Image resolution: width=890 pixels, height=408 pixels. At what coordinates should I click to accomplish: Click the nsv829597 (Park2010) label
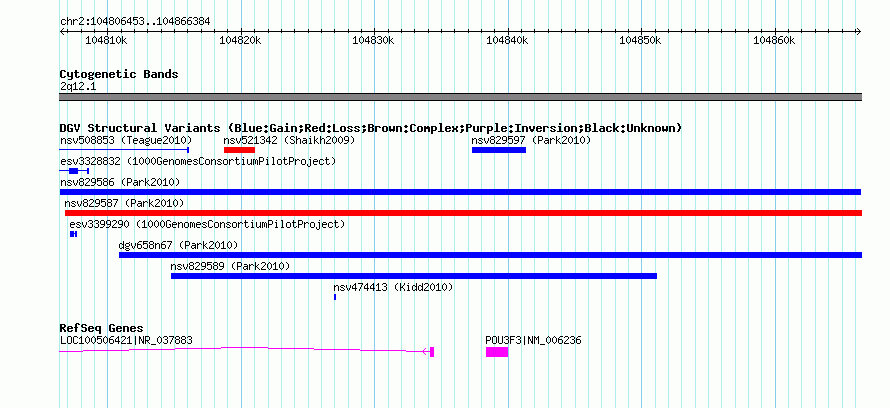pos(531,140)
